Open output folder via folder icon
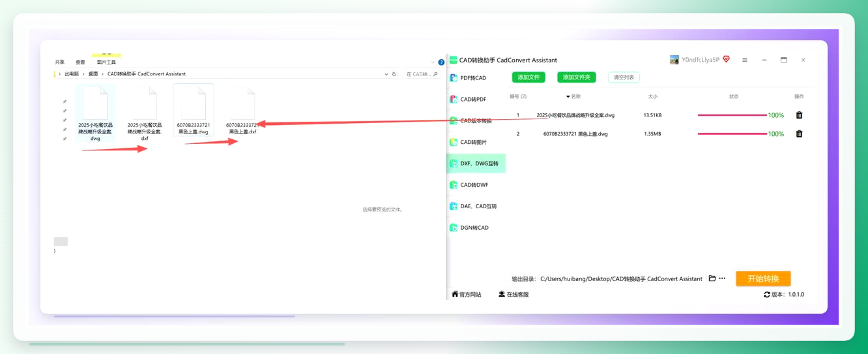This screenshot has width=868, height=354. tap(712, 279)
